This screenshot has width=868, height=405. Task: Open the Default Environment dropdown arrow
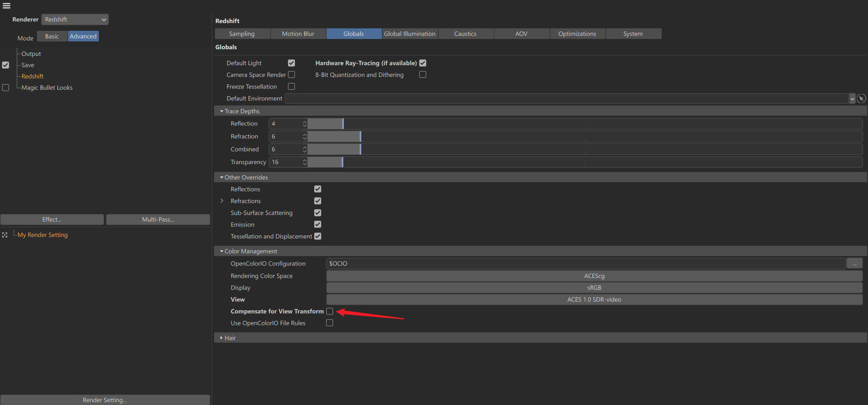pyautogui.click(x=852, y=98)
